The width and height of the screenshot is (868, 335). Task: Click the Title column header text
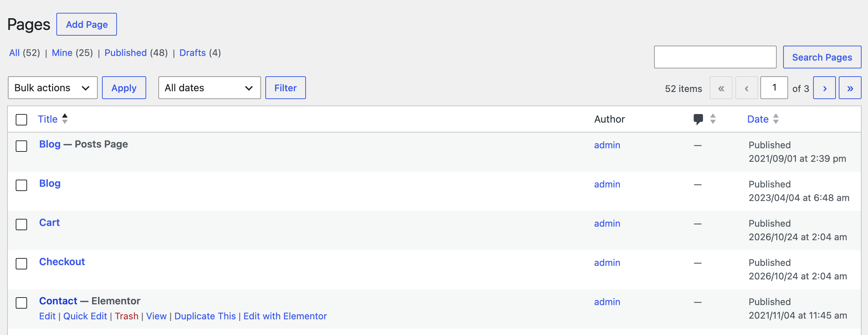point(48,119)
